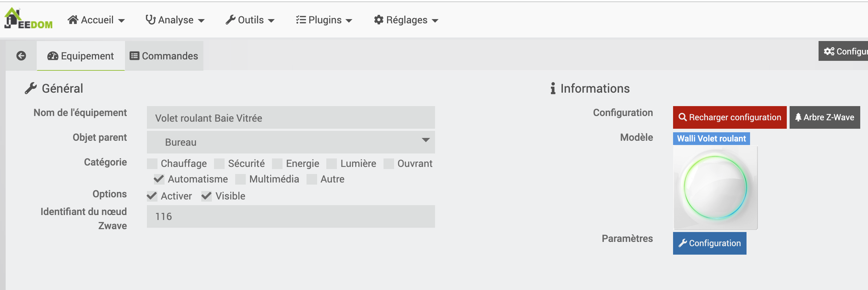
Task: Click the gears icon on the Configuration button
Action: [829, 51]
